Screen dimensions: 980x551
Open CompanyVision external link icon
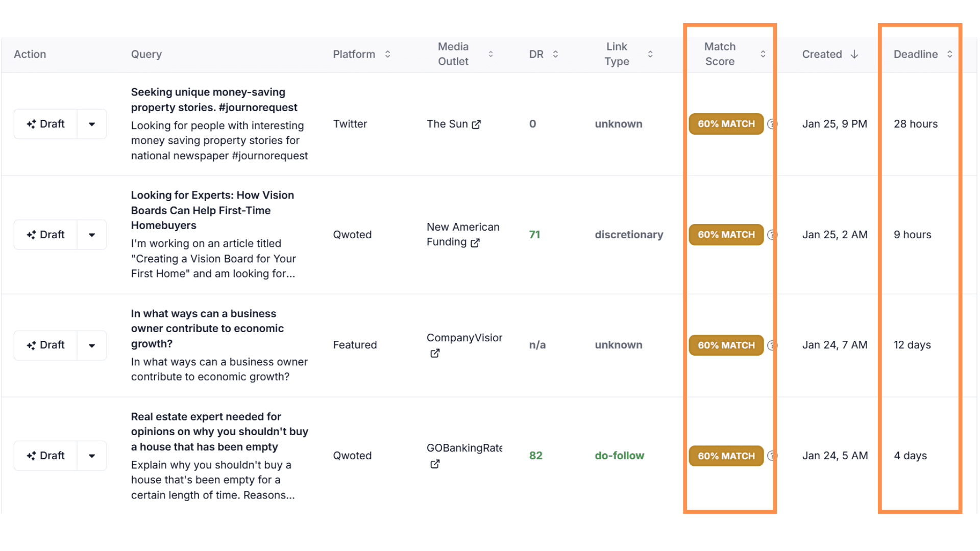pyautogui.click(x=435, y=353)
